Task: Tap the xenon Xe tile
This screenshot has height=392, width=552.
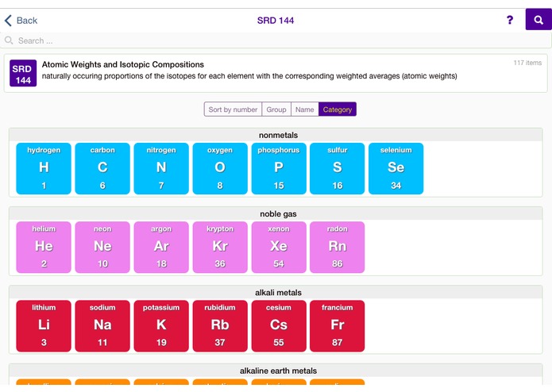Action: [x=279, y=247]
